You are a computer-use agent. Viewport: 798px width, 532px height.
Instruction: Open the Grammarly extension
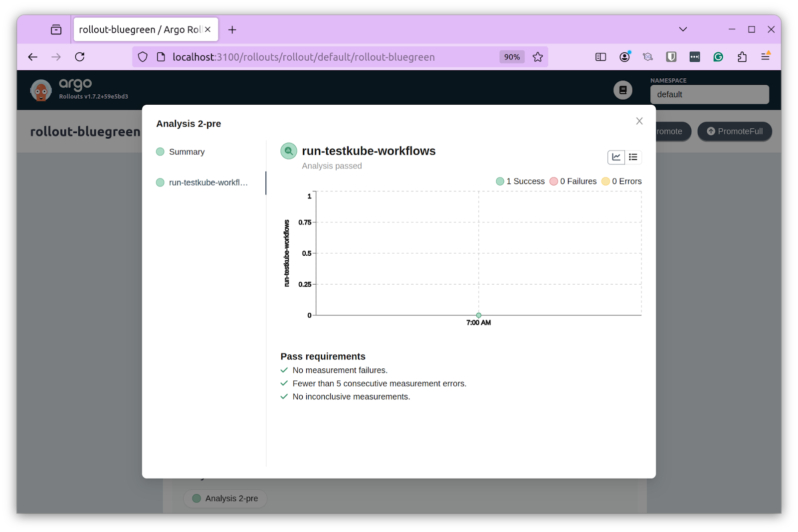click(x=718, y=57)
